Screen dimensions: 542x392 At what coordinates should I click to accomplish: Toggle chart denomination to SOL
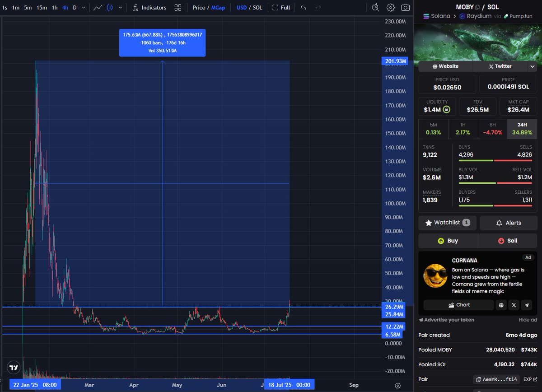pos(257,8)
